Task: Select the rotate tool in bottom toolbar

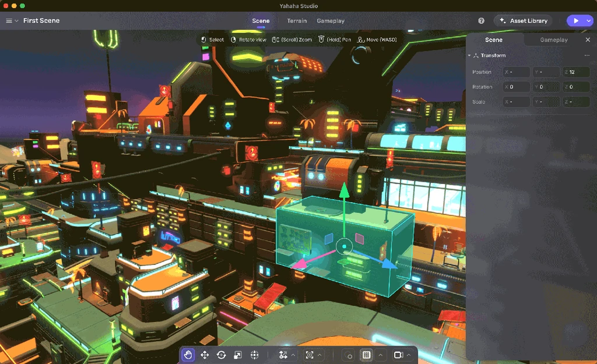Action: (221, 355)
